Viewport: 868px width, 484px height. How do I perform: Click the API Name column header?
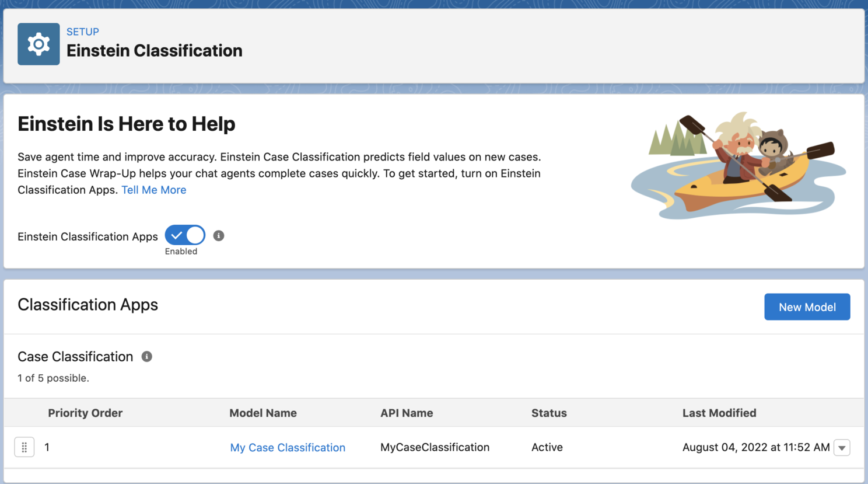click(x=407, y=413)
